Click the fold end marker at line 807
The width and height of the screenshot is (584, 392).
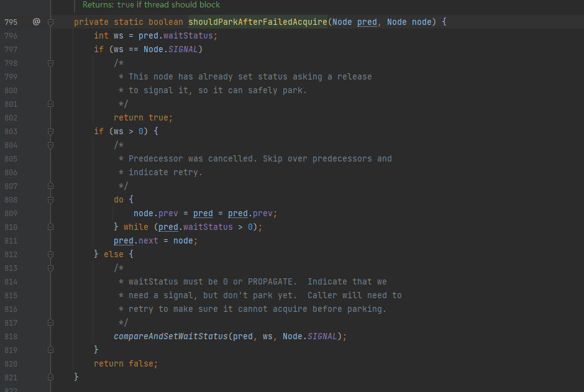51,186
